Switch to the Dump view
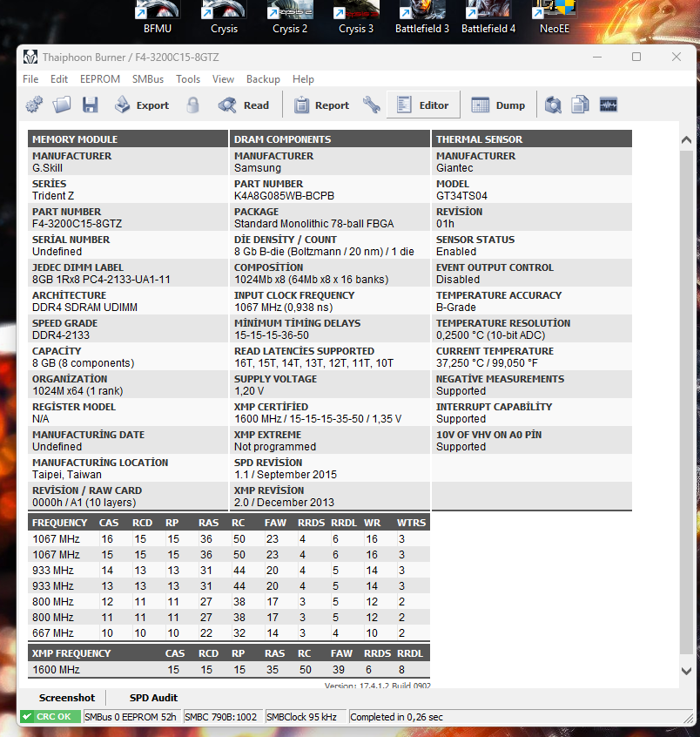 pos(498,105)
